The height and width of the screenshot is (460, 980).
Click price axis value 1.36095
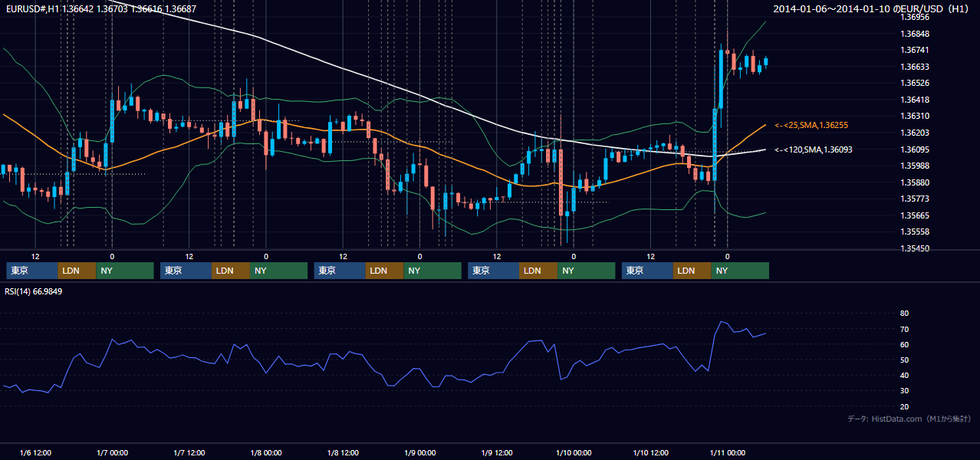pyautogui.click(x=914, y=149)
